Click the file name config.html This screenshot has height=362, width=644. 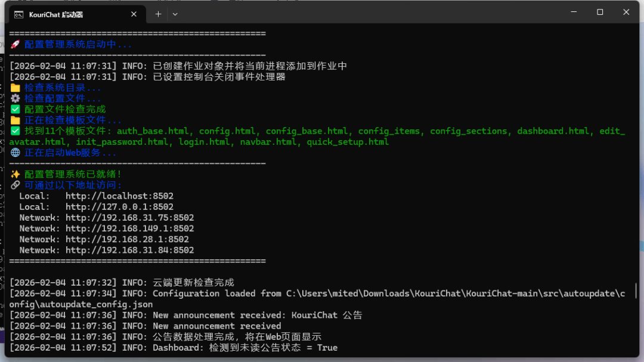[x=227, y=131]
